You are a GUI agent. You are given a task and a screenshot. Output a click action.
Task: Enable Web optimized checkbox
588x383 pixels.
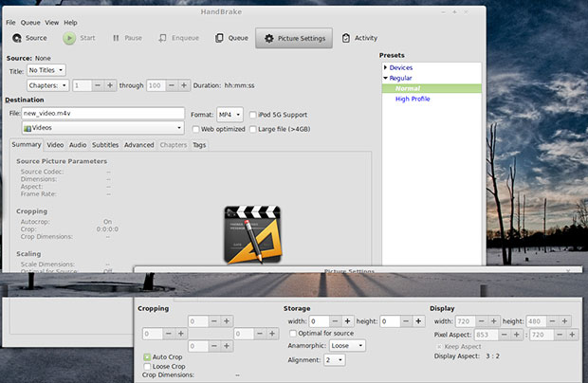click(195, 129)
